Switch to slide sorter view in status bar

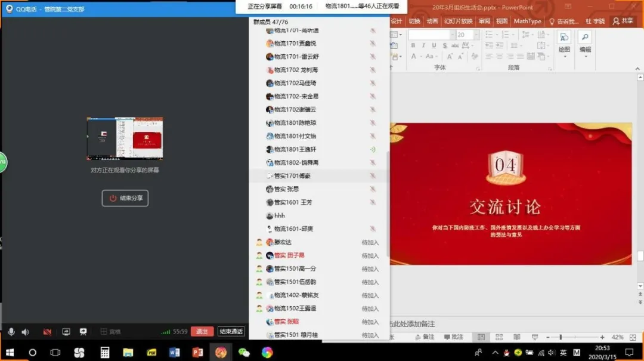pyautogui.click(x=500, y=337)
